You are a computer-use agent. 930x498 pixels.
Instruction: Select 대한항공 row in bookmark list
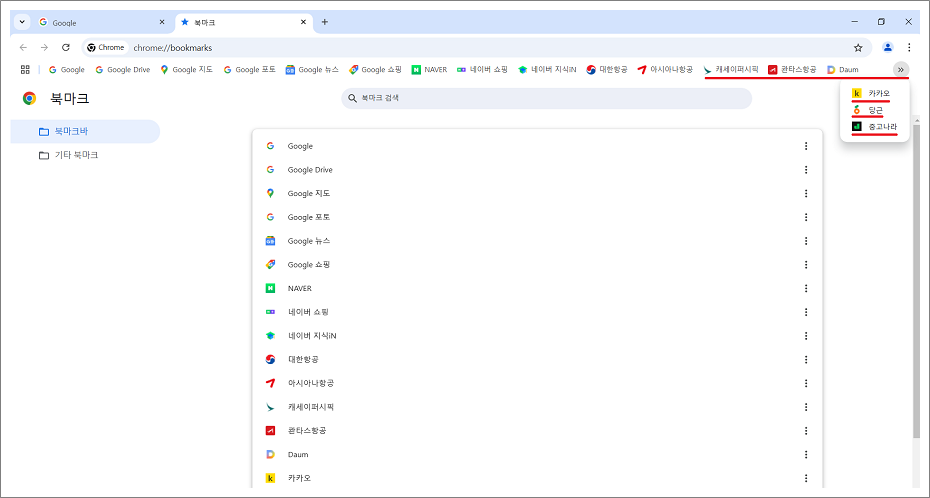tap(537, 359)
